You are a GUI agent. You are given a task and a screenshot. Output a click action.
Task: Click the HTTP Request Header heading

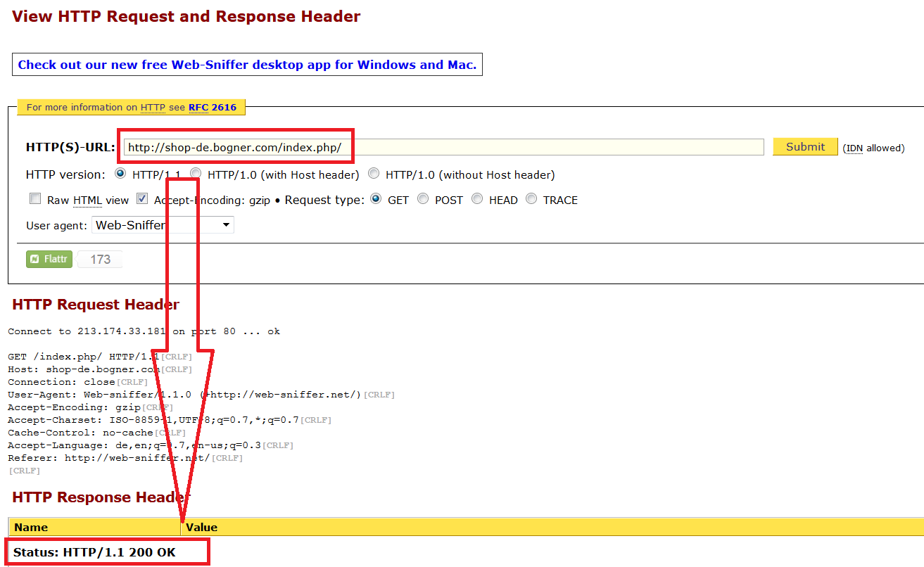pos(96,305)
